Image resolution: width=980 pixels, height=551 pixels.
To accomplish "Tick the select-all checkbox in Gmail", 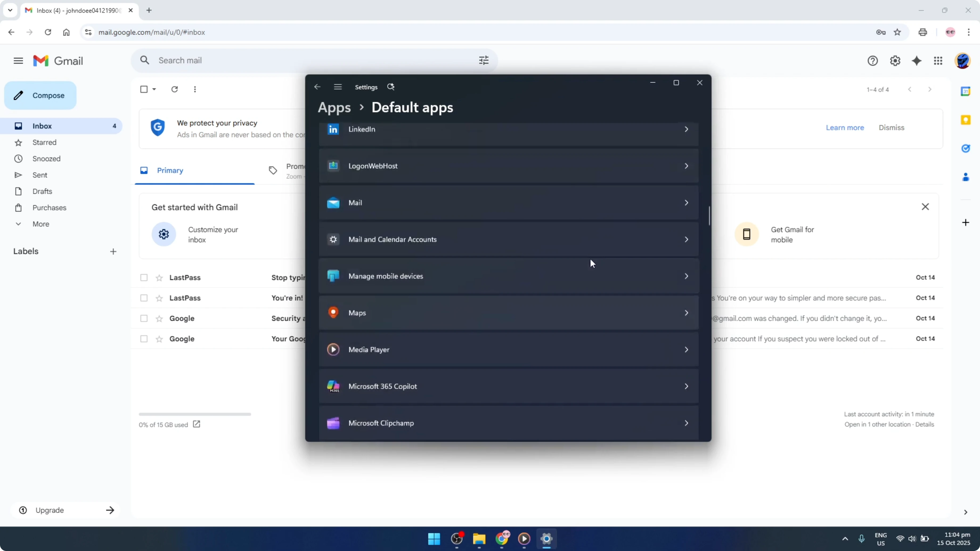I will [x=144, y=89].
